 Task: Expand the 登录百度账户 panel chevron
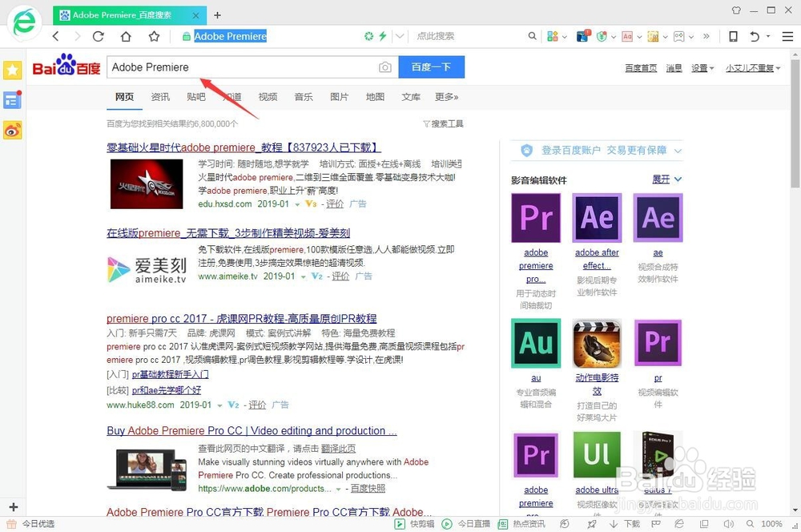678,151
